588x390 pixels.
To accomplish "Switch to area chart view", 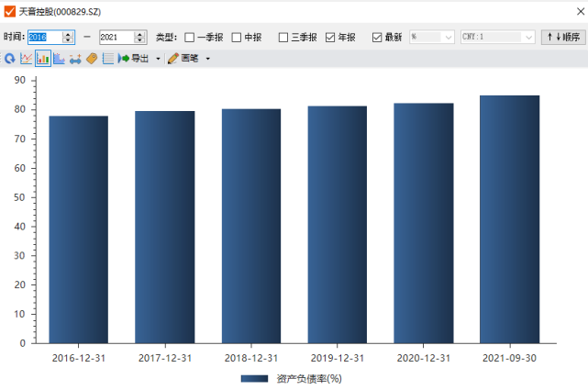I will (x=59, y=59).
